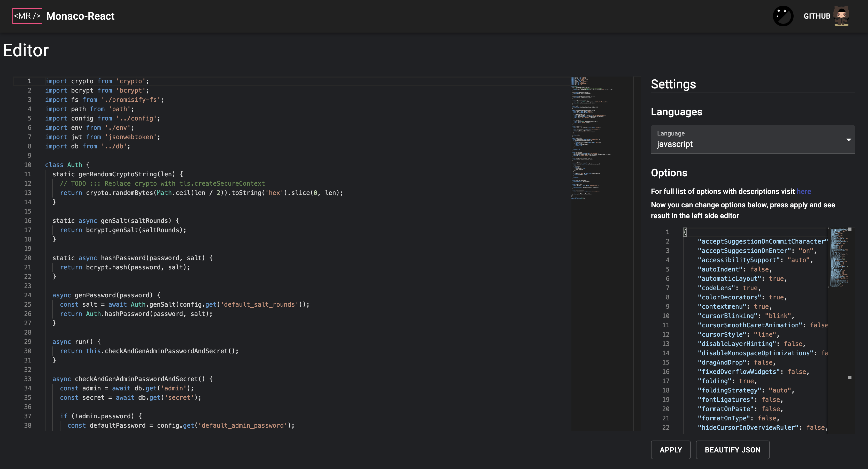Click "acceptSuggestionOnEnter" option line
The height and width of the screenshot is (469, 868).
coord(757,251)
